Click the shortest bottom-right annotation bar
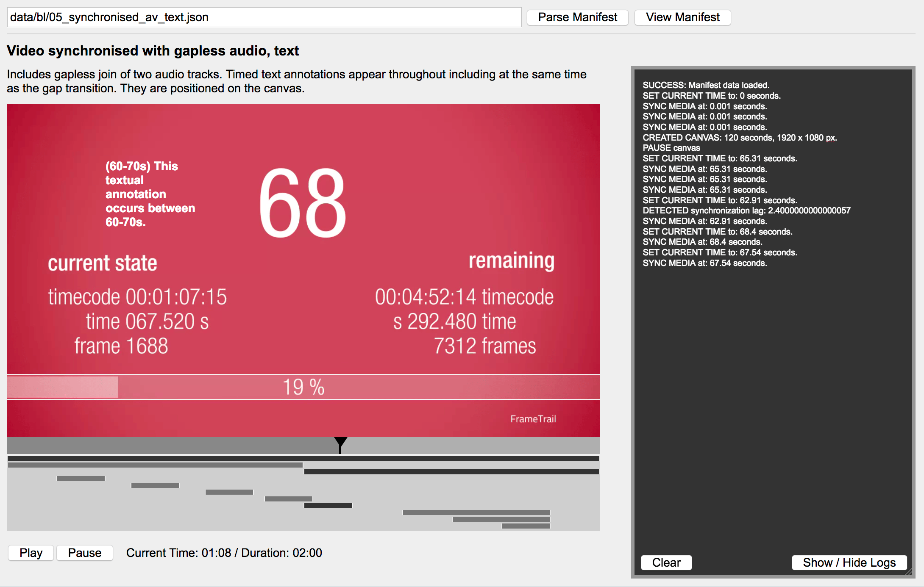This screenshot has height=587, width=924. click(x=526, y=526)
